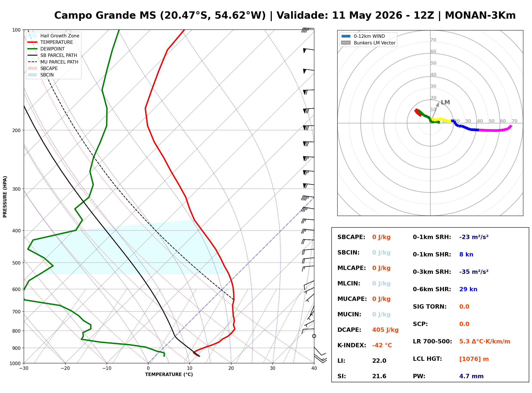This screenshot has height=393, width=532.
Task: Click the Bunkers LM Vector legend swatch
Action: pos(346,43)
